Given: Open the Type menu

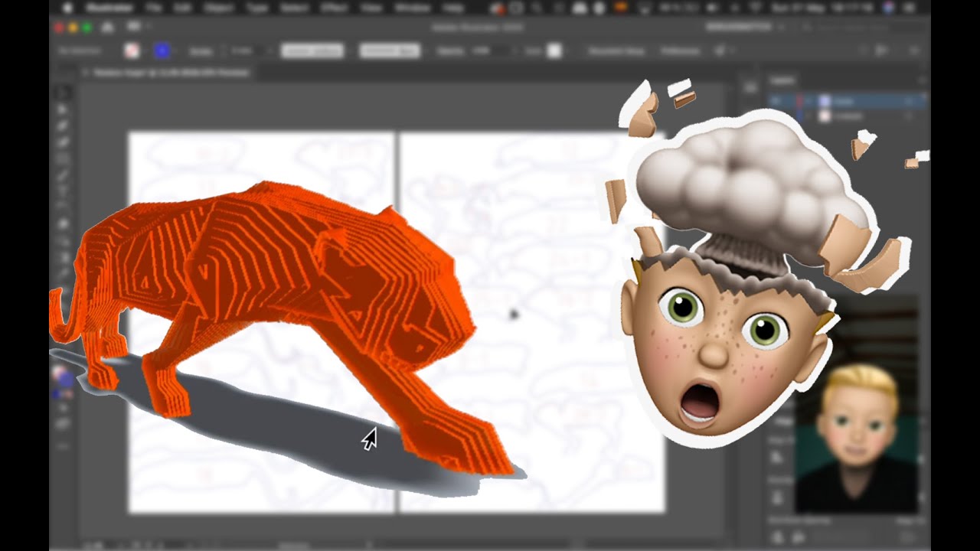Looking at the screenshot, I should pyautogui.click(x=257, y=8).
